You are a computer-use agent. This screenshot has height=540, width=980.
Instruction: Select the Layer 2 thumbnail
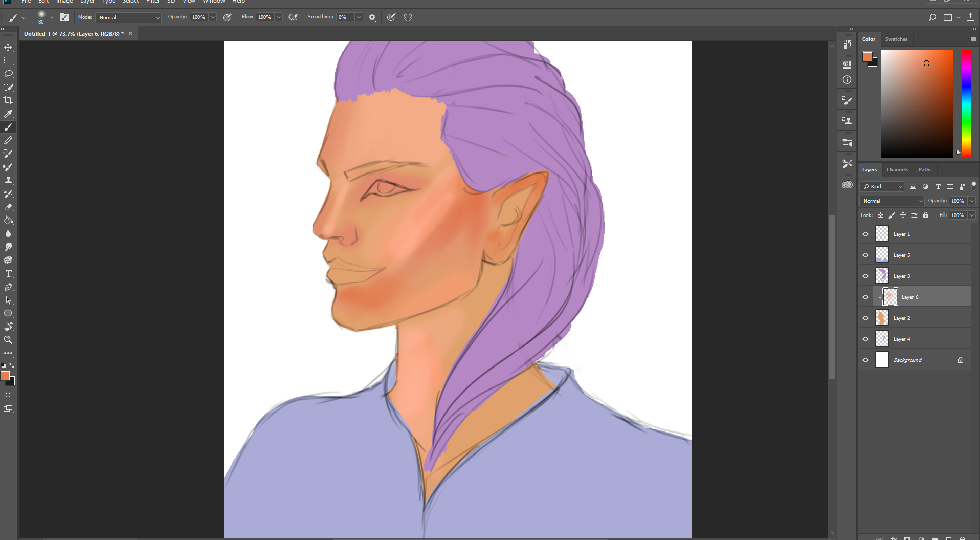(882, 318)
